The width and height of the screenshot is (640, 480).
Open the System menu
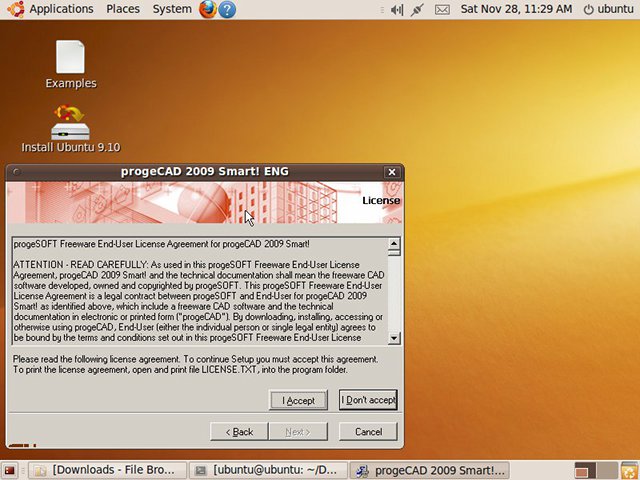[x=172, y=9]
